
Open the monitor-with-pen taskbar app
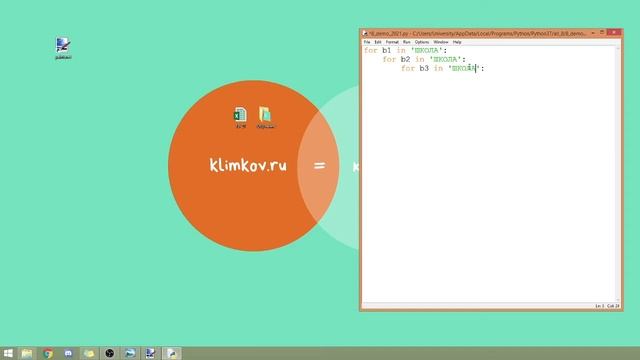(151, 353)
